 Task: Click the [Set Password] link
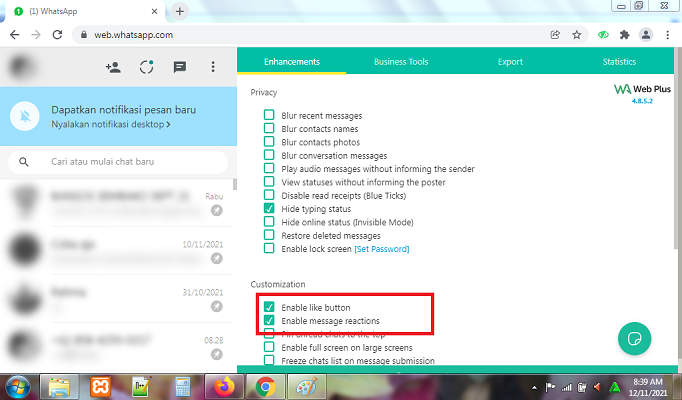pos(382,249)
